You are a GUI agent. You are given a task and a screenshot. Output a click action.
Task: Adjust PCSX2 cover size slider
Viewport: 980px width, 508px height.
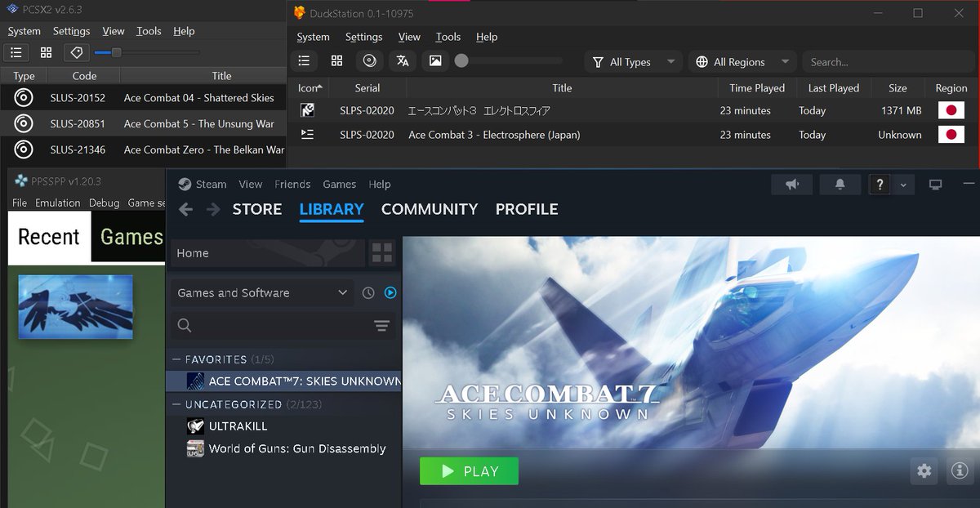coord(147,53)
